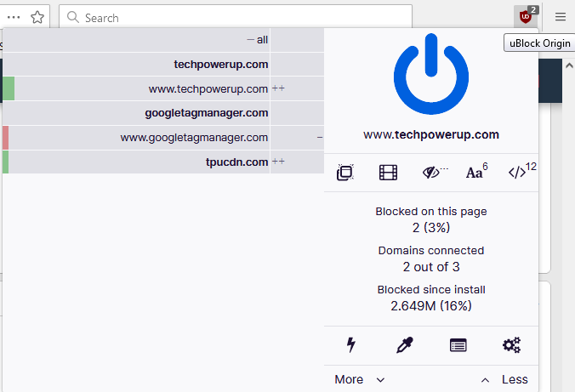Collapse the all hostnames row
This screenshot has width=575, height=392.
(163, 40)
